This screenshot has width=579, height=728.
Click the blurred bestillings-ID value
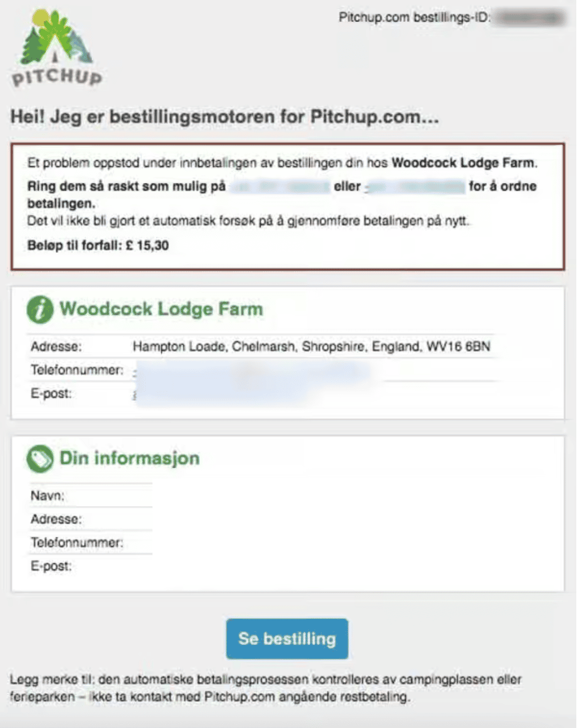point(528,18)
